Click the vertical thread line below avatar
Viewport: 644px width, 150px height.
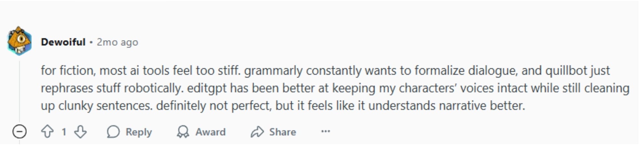(x=19, y=91)
